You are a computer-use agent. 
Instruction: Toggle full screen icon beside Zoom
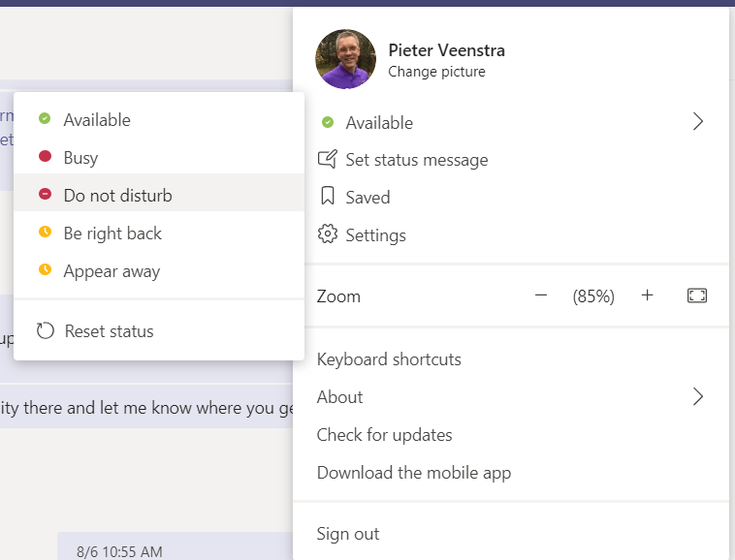696,296
